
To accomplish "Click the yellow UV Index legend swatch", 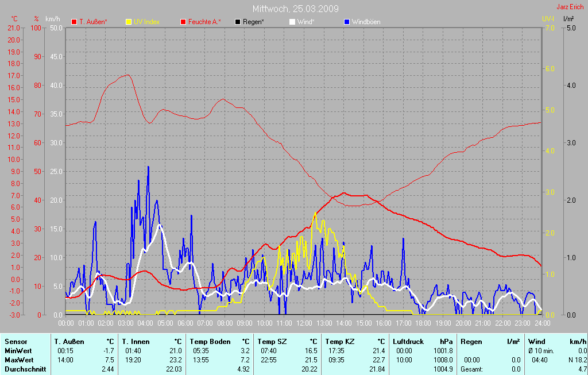I will (x=129, y=22).
